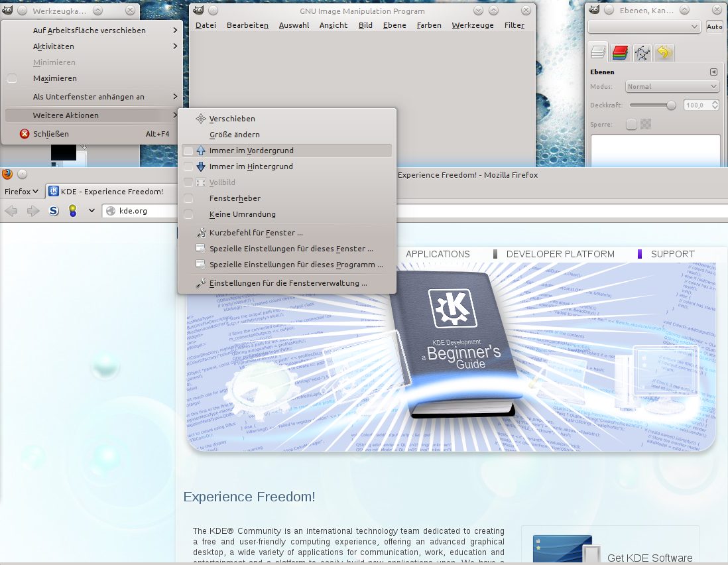Click the Wilber icon in Werkzeugkasten title bar

pos(7,10)
